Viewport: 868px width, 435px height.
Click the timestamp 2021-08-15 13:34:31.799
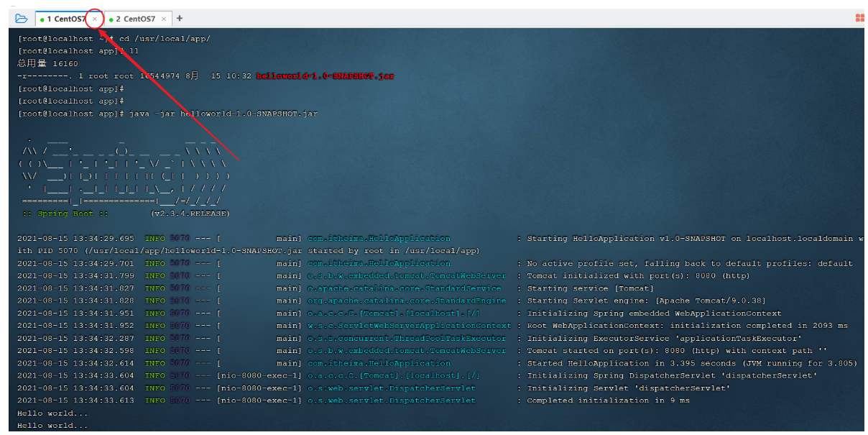point(76,276)
